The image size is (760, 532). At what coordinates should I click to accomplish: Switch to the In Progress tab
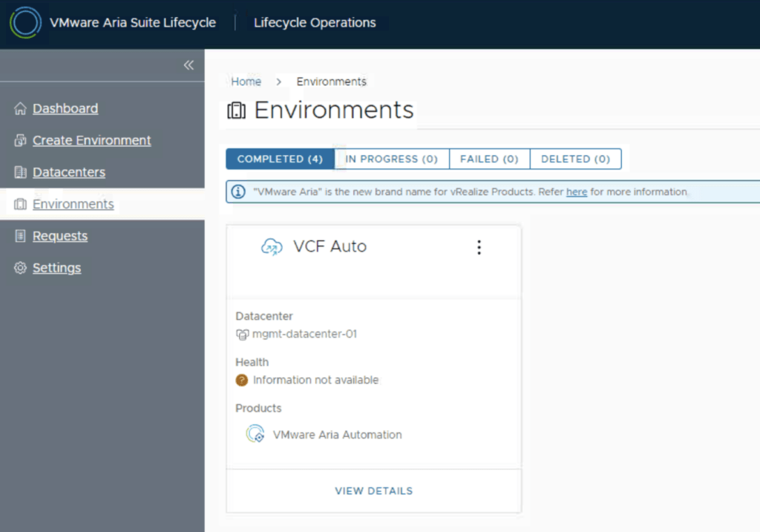pos(391,160)
